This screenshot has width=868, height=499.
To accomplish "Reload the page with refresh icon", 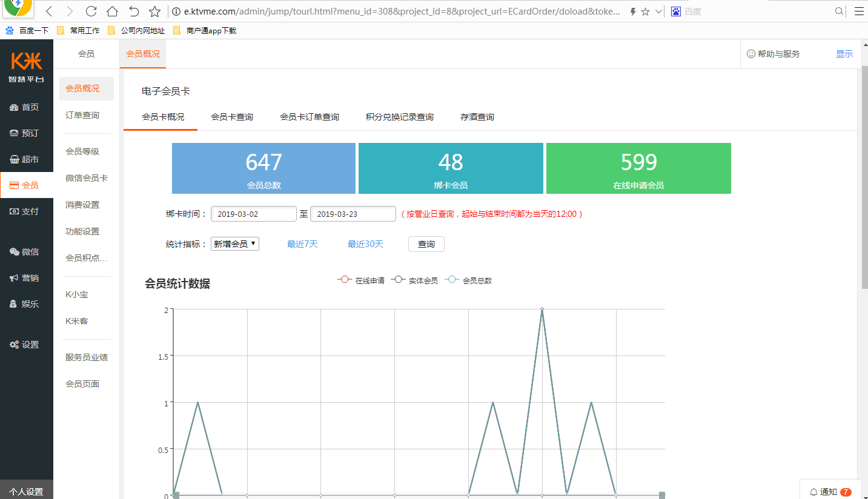I will coord(91,11).
